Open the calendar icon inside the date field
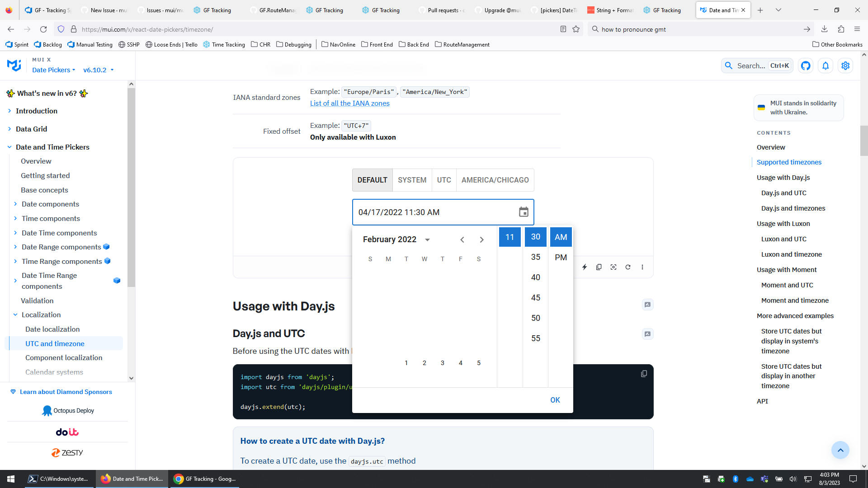The image size is (868, 488). click(x=524, y=212)
